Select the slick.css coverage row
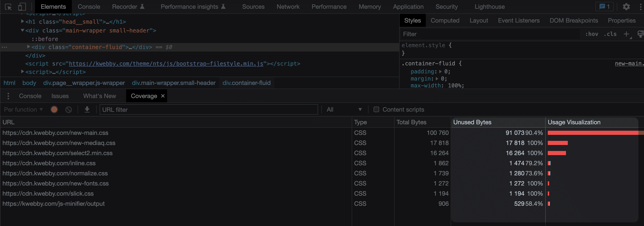 tap(322, 194)
